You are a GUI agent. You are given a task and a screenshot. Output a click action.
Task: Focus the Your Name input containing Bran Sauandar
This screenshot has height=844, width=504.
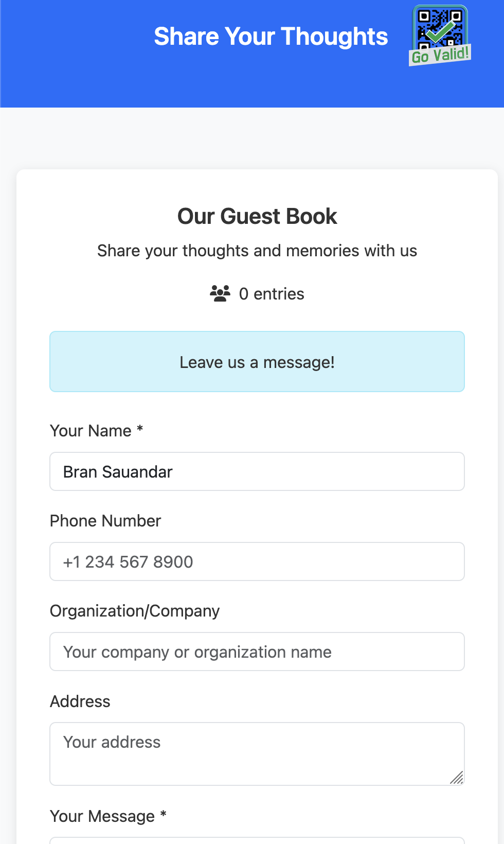click(257, 471)
